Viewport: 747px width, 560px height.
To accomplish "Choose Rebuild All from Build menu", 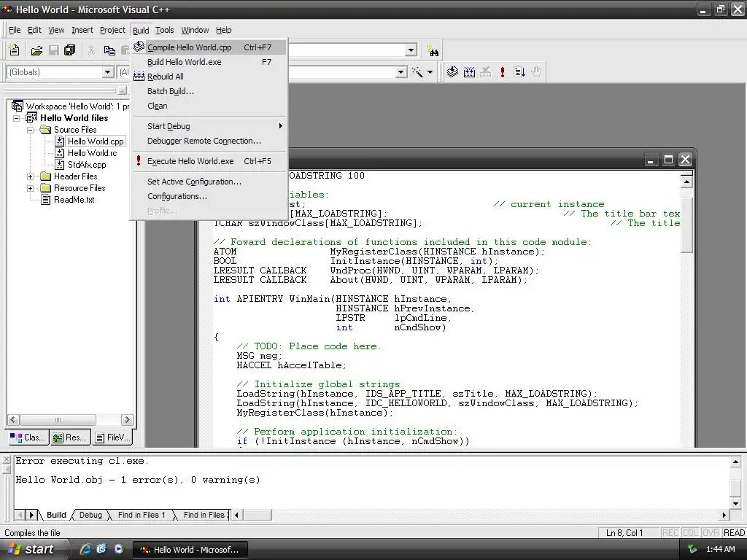I will (x=209, y=77).
